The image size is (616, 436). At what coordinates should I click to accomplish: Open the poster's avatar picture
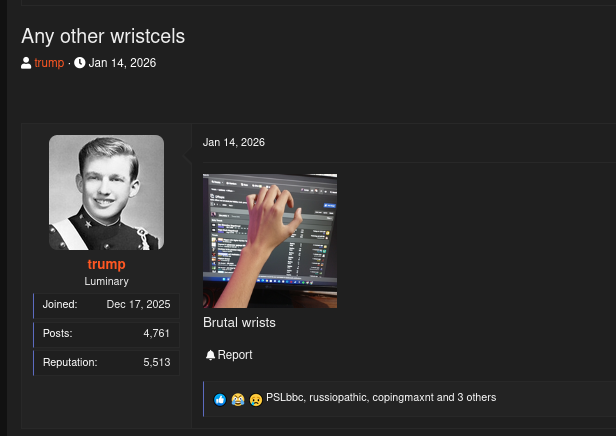106,192
